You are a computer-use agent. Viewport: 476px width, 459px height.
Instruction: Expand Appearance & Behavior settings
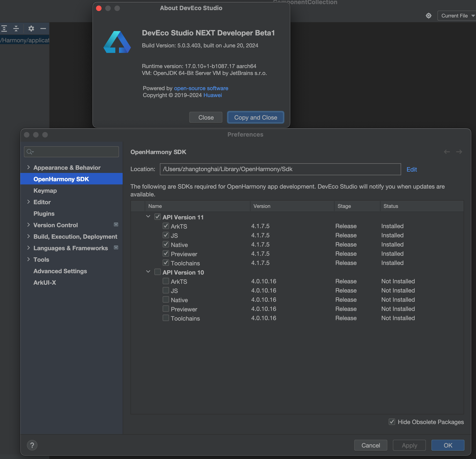click(28, 167)
